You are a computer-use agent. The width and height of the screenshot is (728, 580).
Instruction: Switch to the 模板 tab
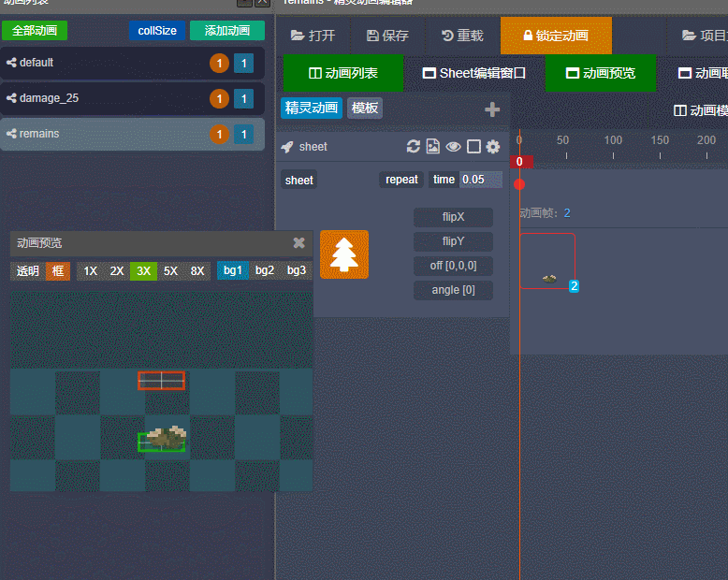point(364,109)
